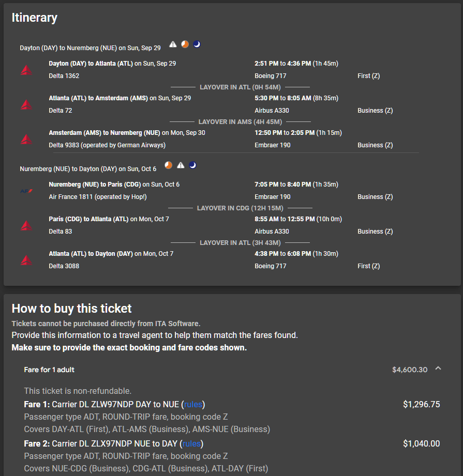Collapse the Fare for 1 adult section
This screenshot has width=463, height=476.
tap(438, 368)
